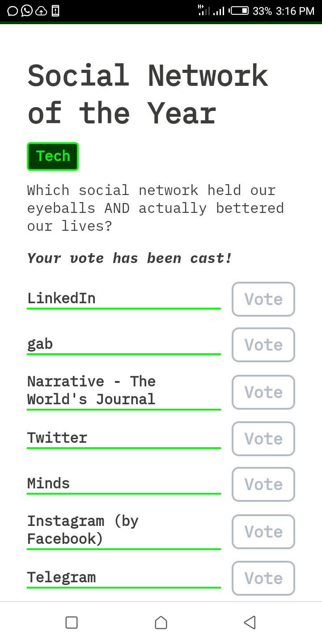Viewport: 322px width, 644px height.
Task: Tap the signal strength bars icon
Action: coord(219,11)
